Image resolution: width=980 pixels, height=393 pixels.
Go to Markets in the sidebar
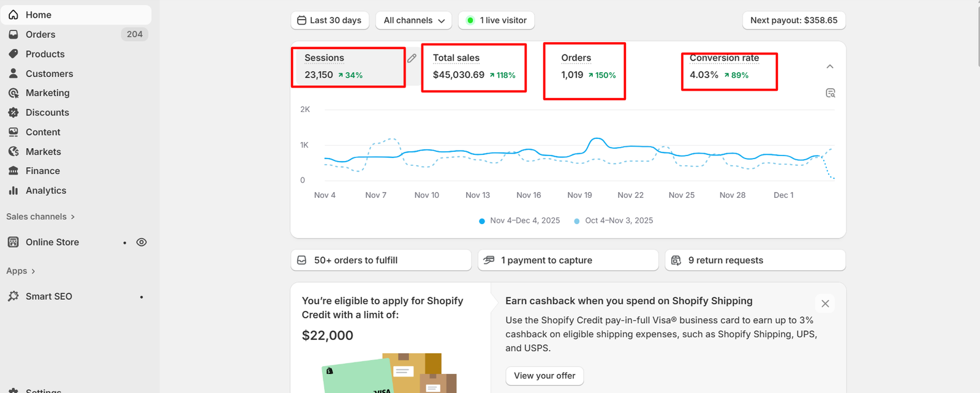[x=43, y=152]
